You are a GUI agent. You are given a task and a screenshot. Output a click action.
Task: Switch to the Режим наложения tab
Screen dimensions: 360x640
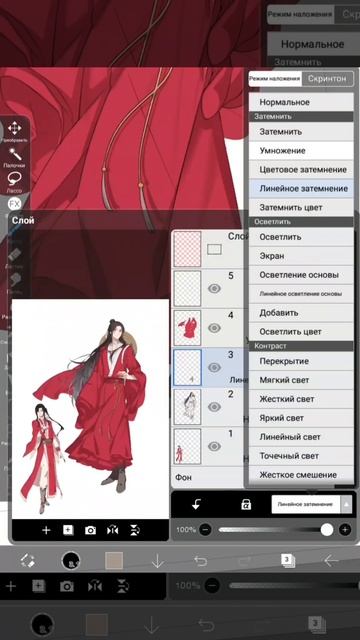pyautogui.click(x=276, y=78)
